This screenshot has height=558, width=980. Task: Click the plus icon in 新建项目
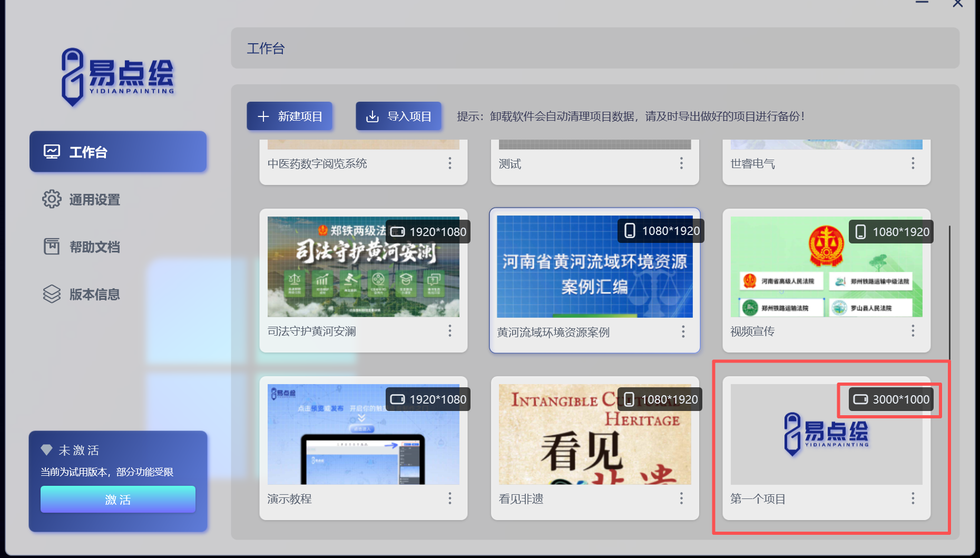point(263,116)
